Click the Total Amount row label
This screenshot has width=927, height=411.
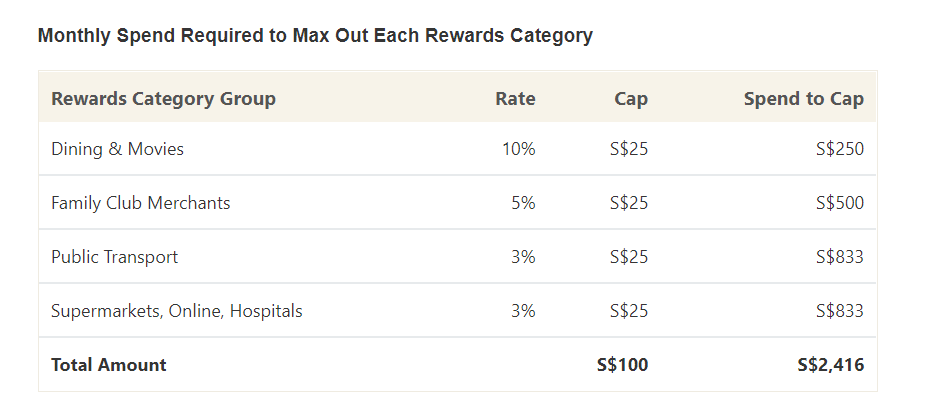[x=109, y=365]
